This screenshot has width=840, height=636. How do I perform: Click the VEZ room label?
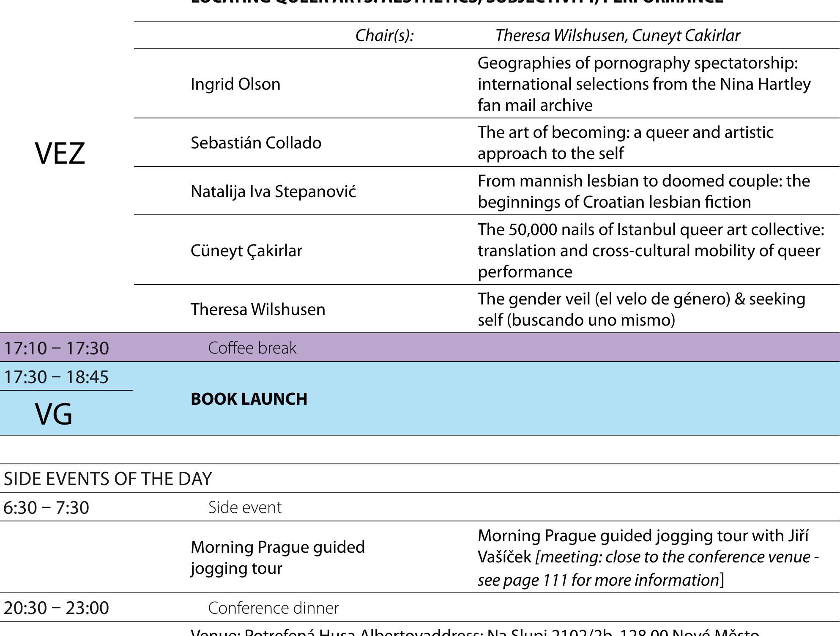click(x=60, y=154)
